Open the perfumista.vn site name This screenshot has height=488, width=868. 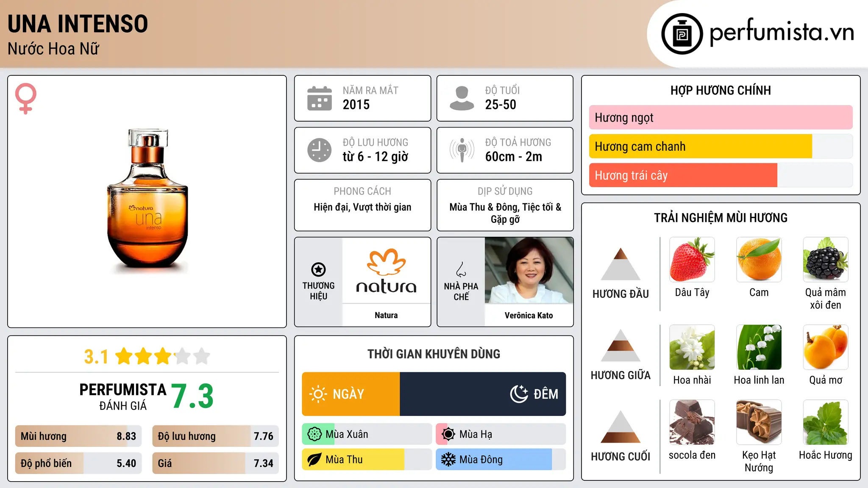[x=782, y=32]
